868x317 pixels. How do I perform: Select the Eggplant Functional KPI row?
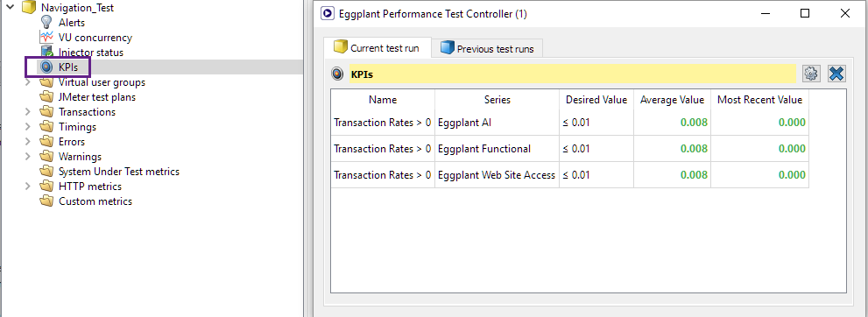click(x=569, y=149)
